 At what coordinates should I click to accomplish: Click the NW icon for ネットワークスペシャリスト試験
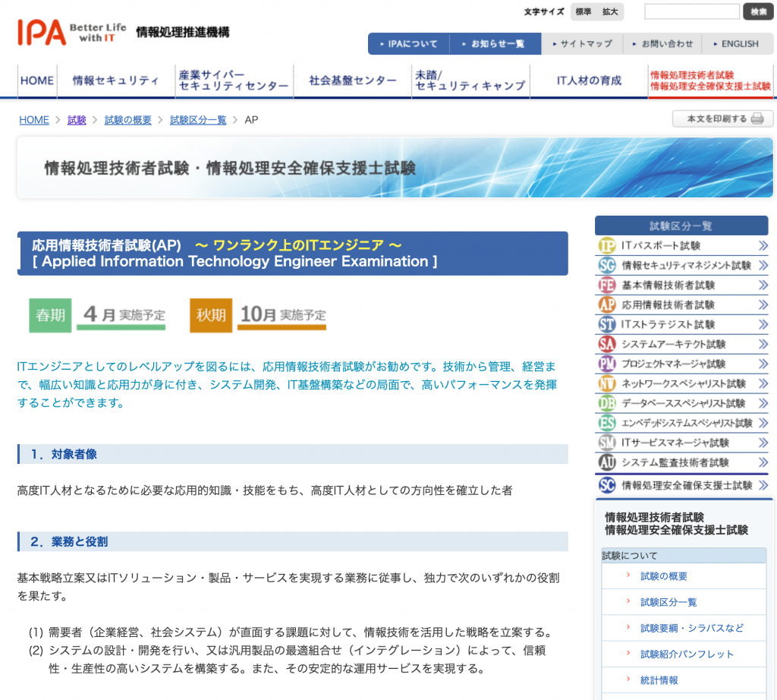click(x=607, y=383)
